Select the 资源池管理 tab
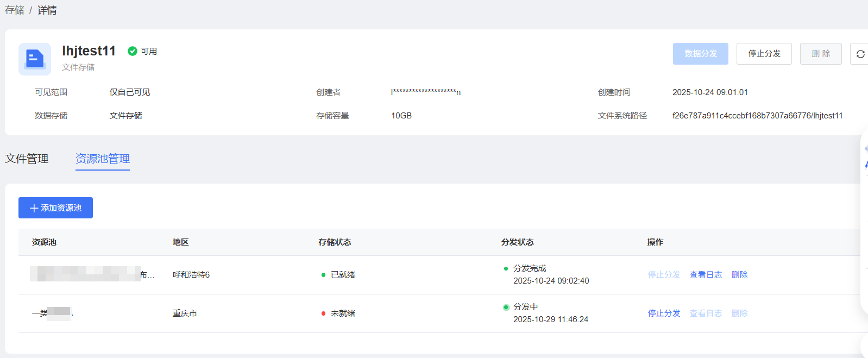The width and height of the screenshot is (868, 358). point(102,159)
